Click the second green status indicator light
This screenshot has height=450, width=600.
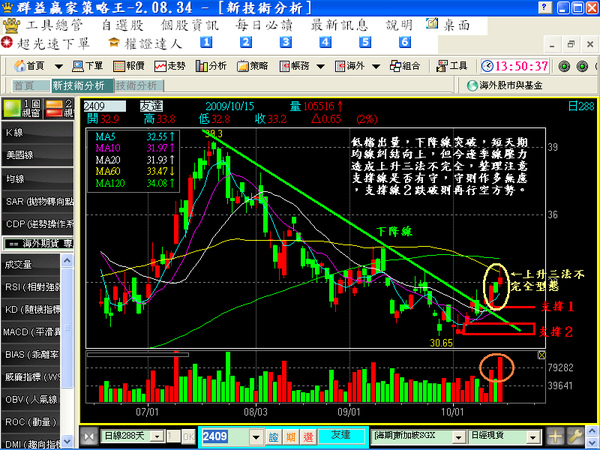pos(582,67)
